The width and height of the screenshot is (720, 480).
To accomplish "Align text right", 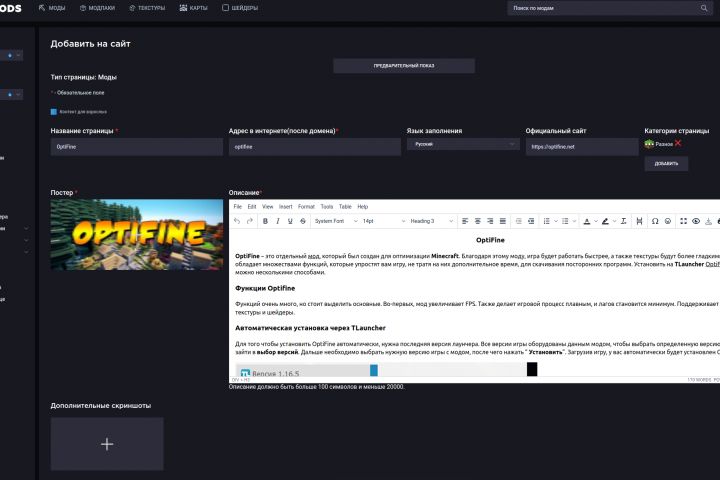I will click(490, 221).
